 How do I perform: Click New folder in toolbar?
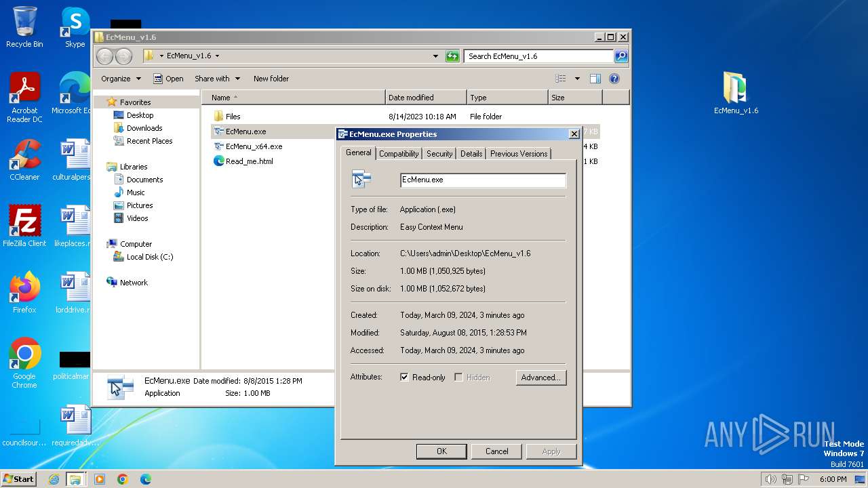(271, 79)
